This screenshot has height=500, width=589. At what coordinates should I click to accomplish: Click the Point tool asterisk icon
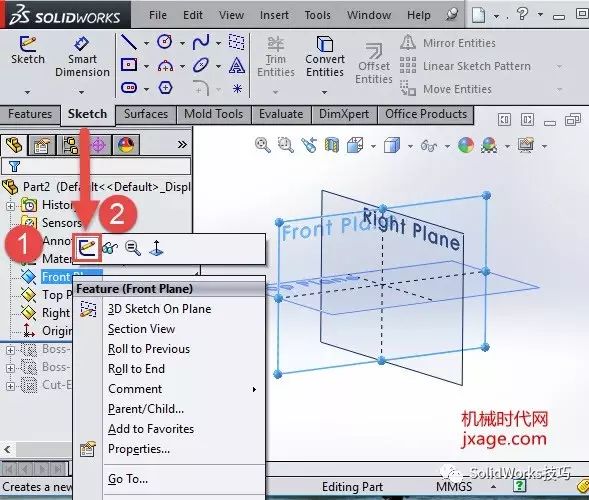[x=237, y=89]
